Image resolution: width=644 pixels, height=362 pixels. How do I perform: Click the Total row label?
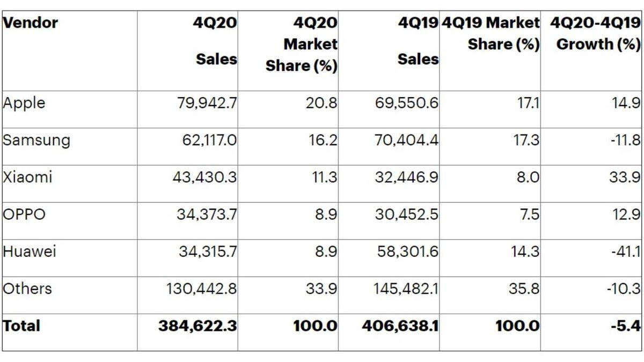tap(21, 326)
